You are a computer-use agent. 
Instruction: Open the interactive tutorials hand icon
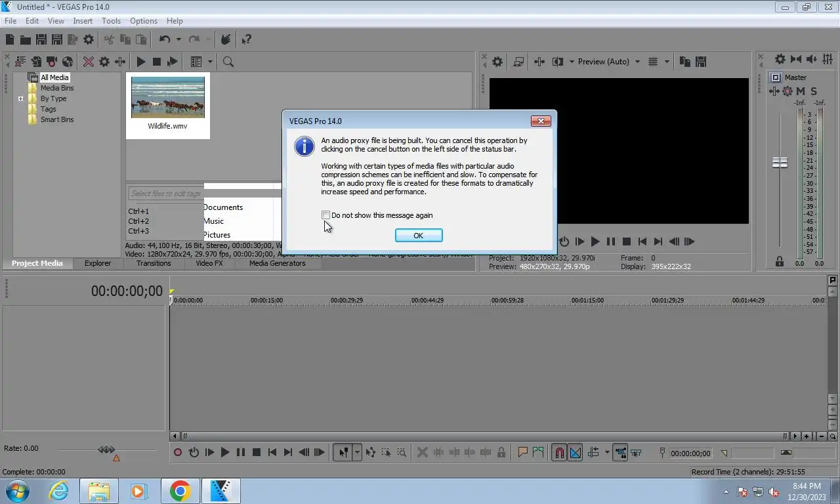pos(226,40)
